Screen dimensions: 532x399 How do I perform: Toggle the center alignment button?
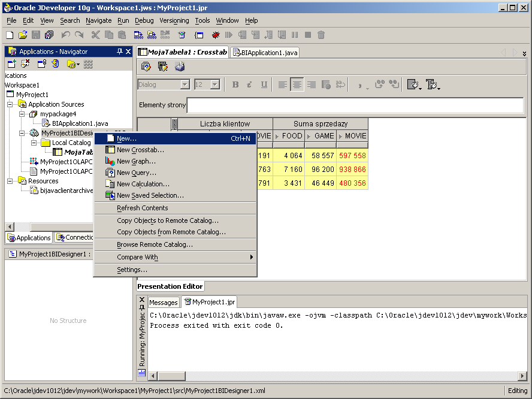coord(297,84)
